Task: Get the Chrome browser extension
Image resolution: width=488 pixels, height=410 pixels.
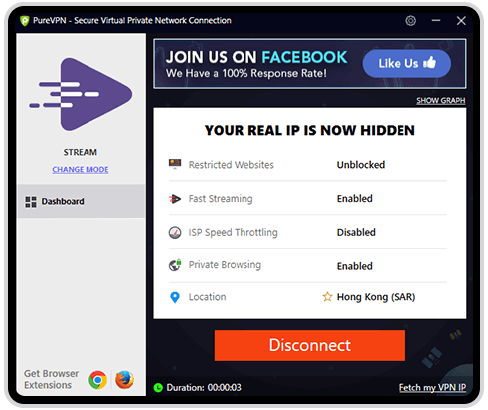Action: coord(97,380)
